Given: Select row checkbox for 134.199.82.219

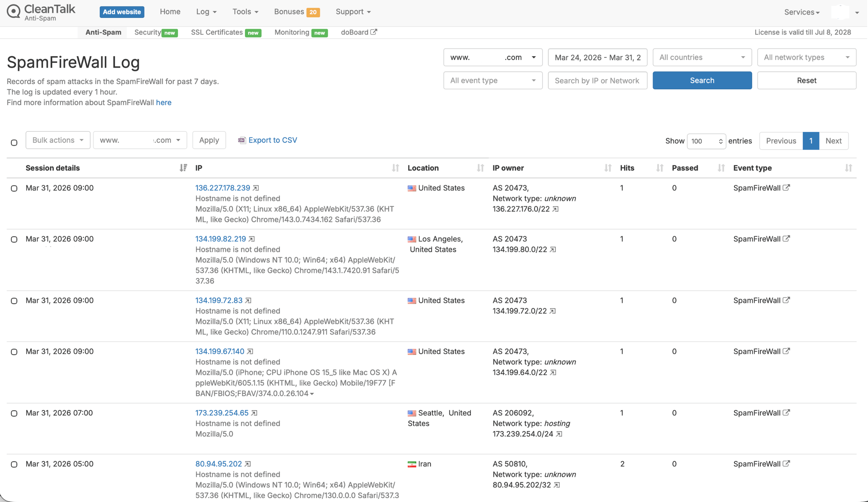Looking at the screenshot, I should point(14,240).
